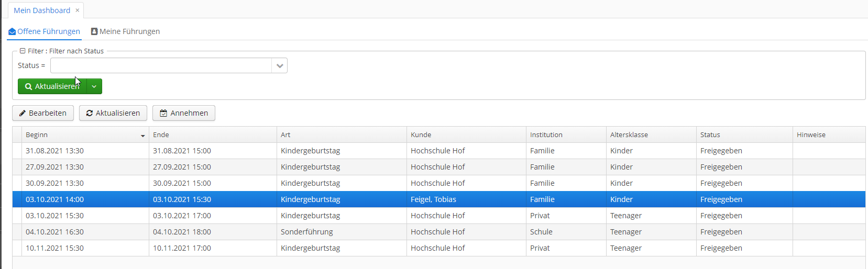Open the Mein Dashboard tab label
868x269 pixels.
point(42,10)
